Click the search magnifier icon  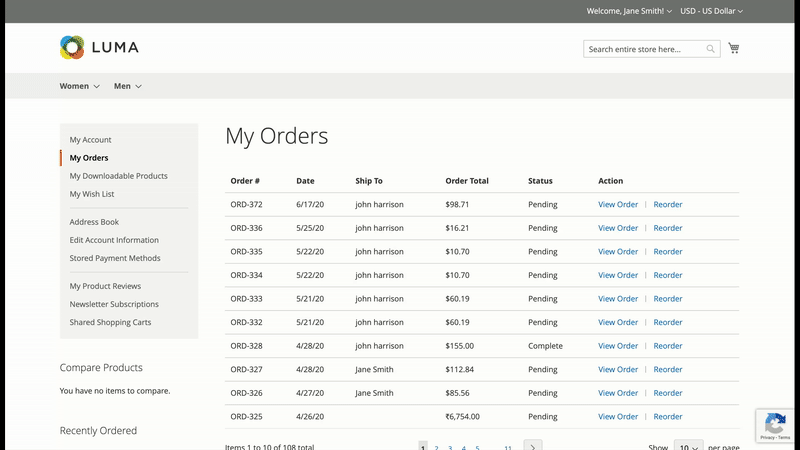click(710, 49)
